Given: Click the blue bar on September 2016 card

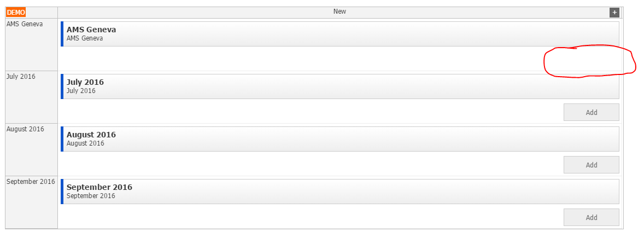Looking at the screenshot, I should [62, 192].
